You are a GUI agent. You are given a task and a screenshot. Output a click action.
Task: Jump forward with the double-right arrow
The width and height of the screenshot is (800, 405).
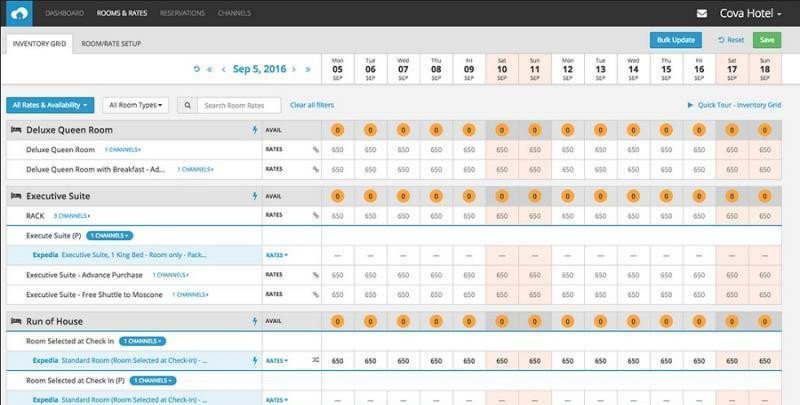click(x=307, y=69)
